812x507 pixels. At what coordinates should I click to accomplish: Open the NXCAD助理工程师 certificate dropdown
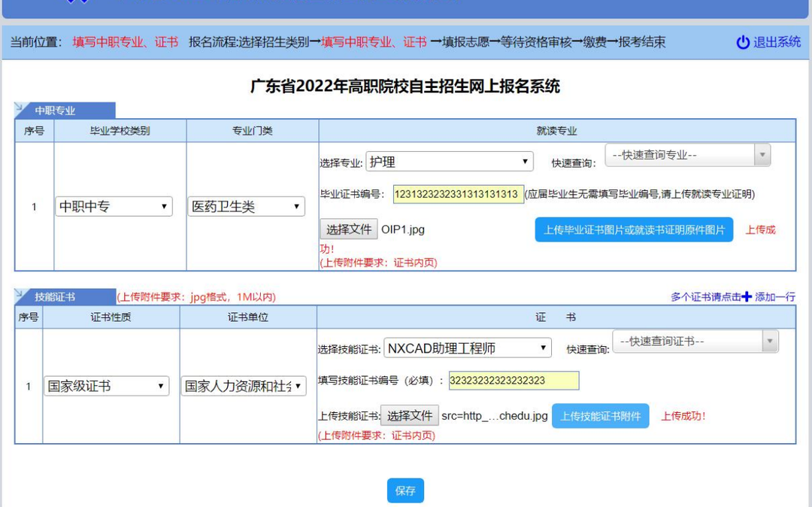pos(468,348)
